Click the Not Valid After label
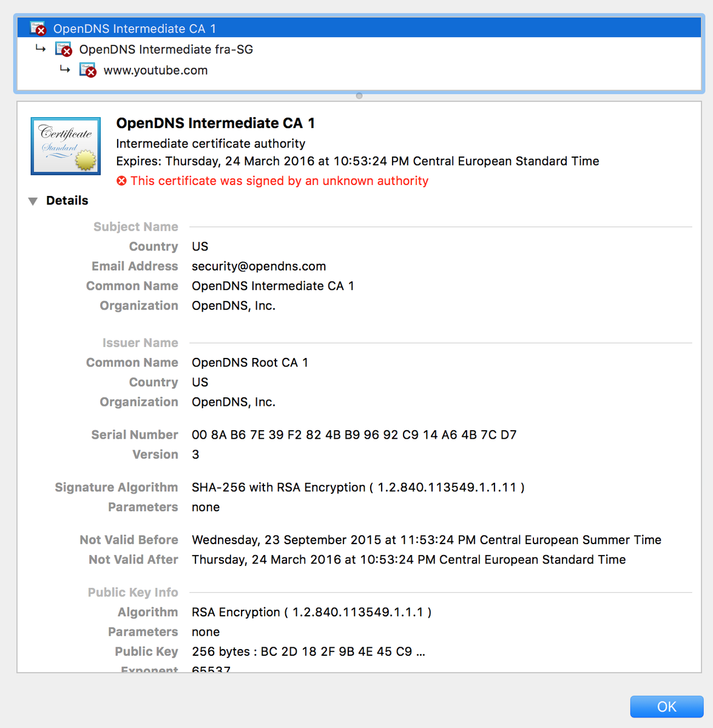Image resolution: width=713 pixels, height=728 pixels. (133, 559)
